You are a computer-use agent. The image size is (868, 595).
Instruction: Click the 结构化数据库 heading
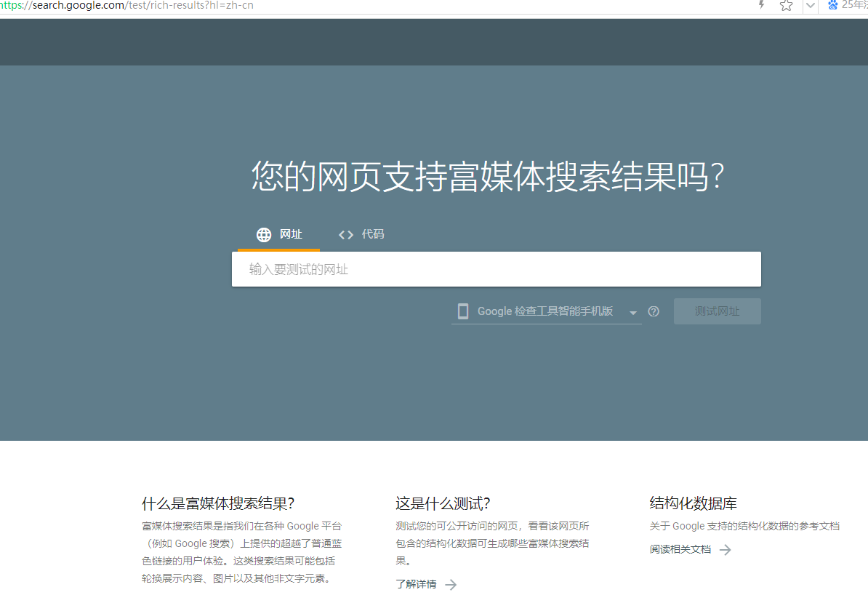[693, 503]
